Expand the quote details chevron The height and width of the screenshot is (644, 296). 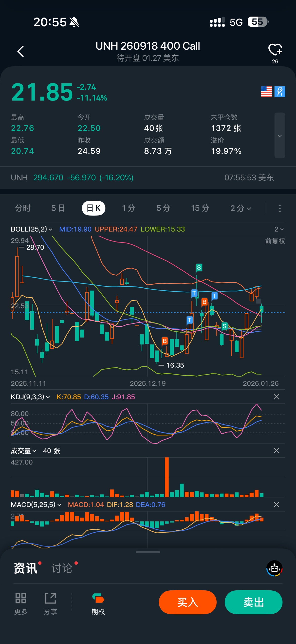(x=280, y=136)
